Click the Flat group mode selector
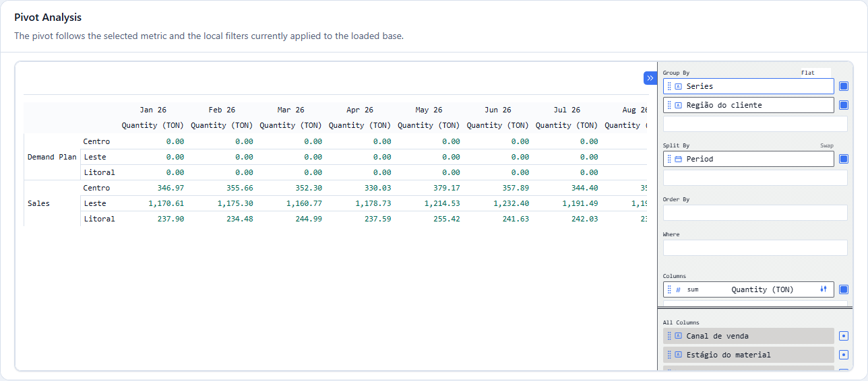Image resolution: width=868 pixels, height=381 pixels. 815,73
